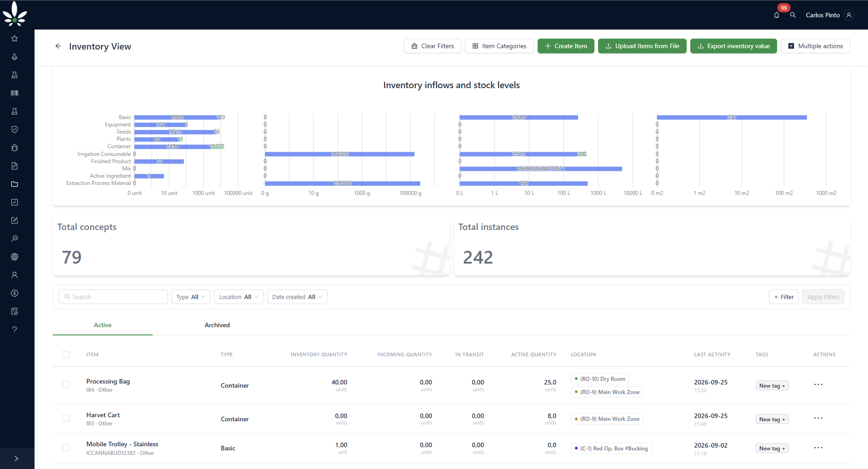Click Export inventory value button

pos(733,46)
